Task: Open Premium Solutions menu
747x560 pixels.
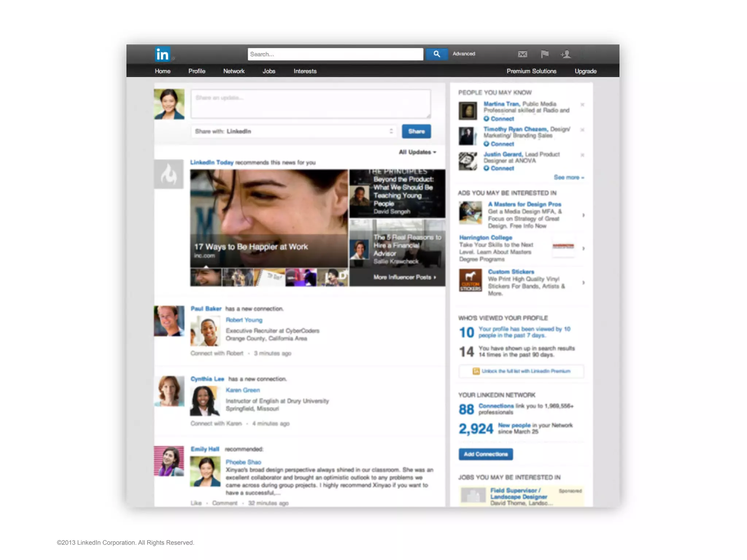Action: 531,71
